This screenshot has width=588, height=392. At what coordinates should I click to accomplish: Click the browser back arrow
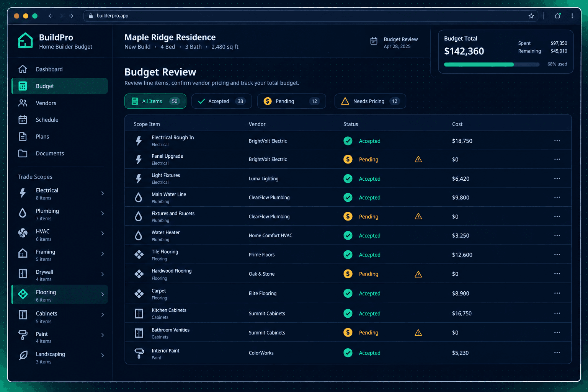click(x=51, y=16)
